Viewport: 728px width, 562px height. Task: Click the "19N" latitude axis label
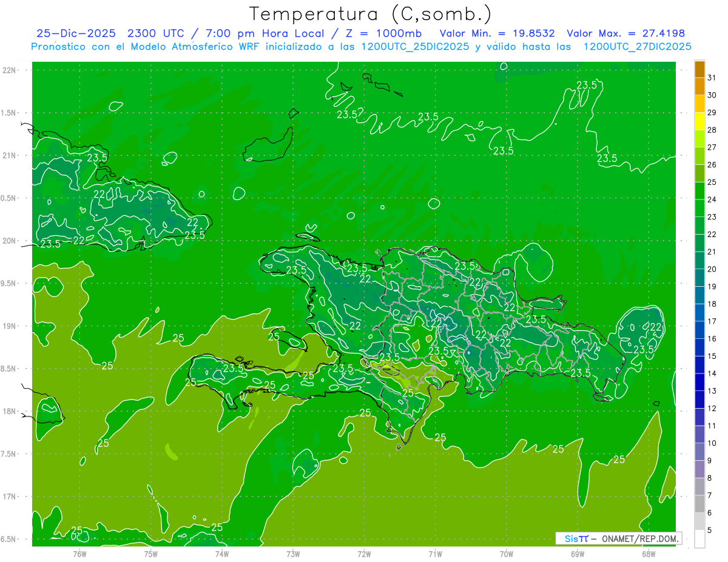10,326
